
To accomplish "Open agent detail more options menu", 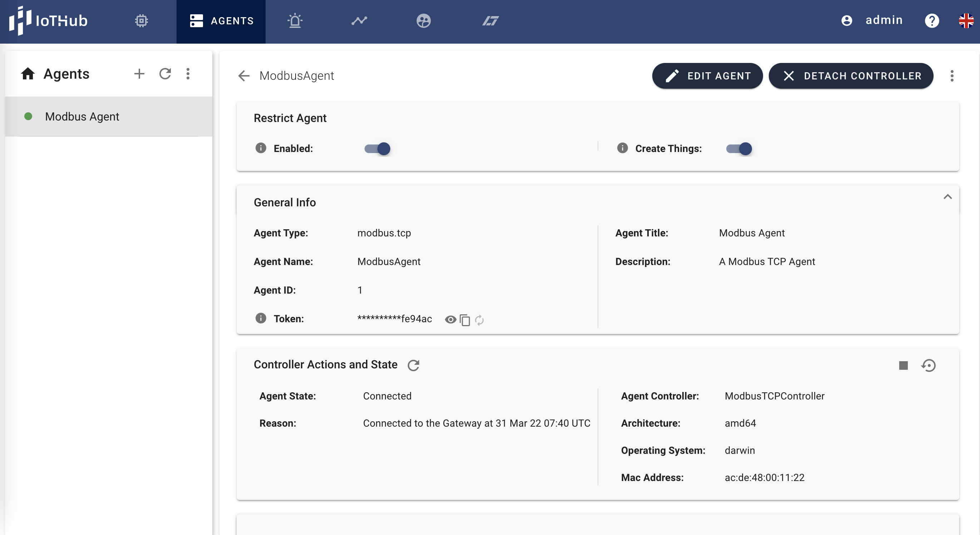I will point(952,76).
